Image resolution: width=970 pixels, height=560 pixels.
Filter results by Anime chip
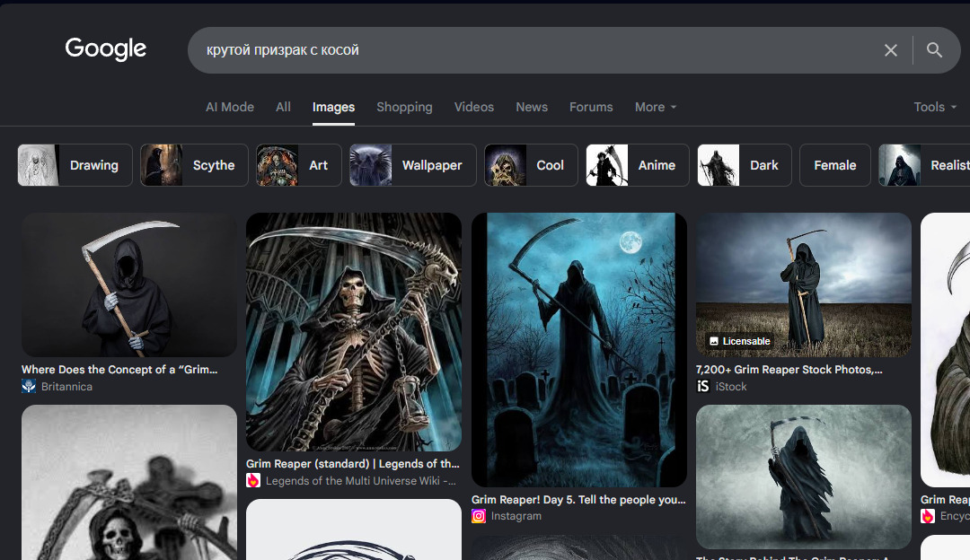point(637,165)
